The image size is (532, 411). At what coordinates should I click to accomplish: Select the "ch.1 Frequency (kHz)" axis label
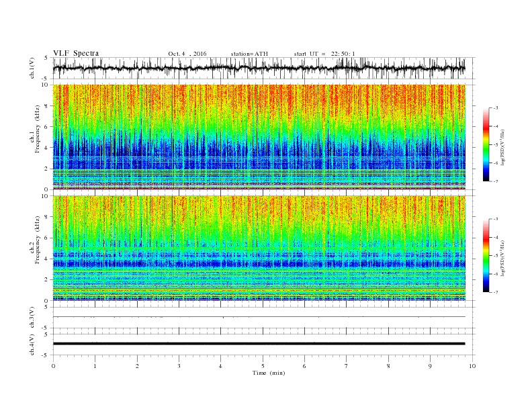click(35, 129)
